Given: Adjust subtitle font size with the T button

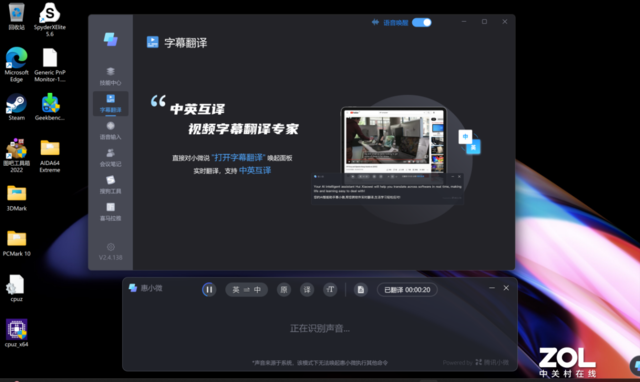Looking at the screenshot, I should pyautogui.click(x=330, y=290).
